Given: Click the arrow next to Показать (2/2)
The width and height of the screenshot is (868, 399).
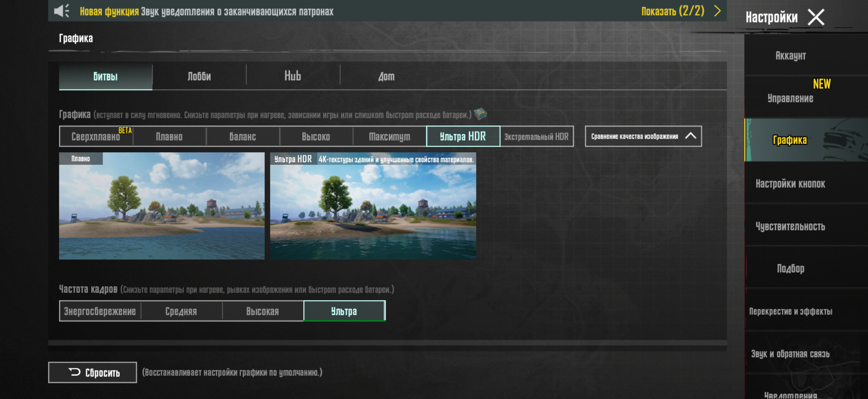Looking at the screenshot, I should click(717, 11).
